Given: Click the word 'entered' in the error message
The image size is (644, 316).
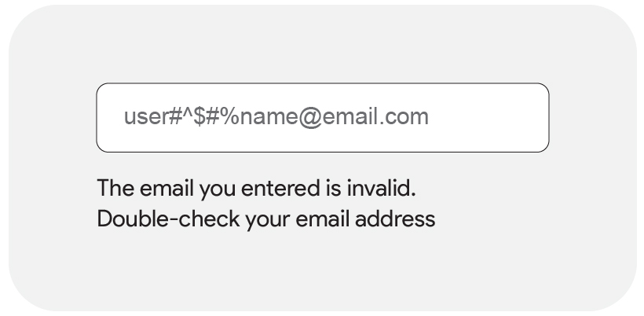Looking at the screenshot, I should tap(280, 189).
